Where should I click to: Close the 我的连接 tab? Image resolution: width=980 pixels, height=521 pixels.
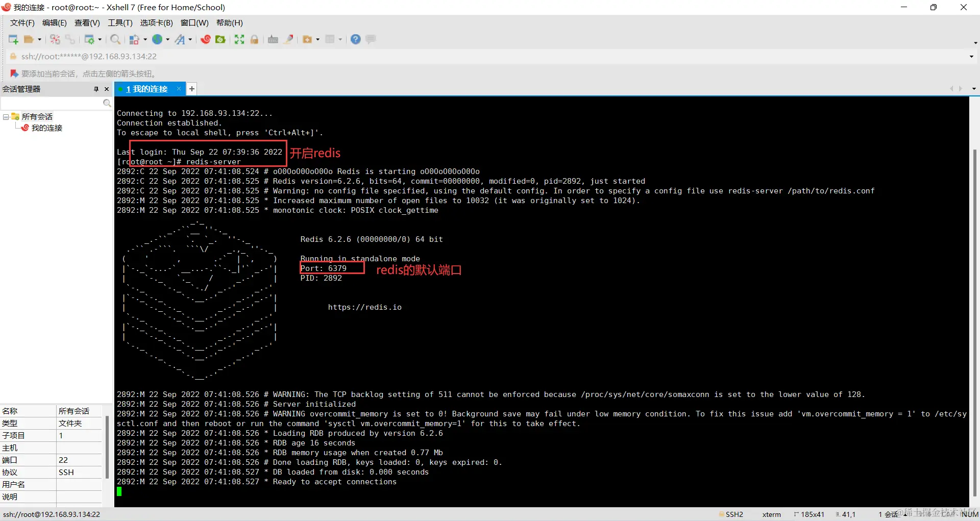(x=179, y=89)
